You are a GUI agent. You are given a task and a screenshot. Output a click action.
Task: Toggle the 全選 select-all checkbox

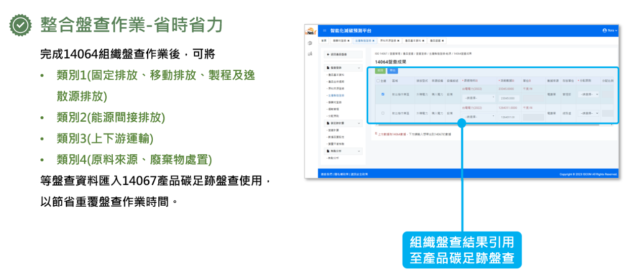(x=377, y=81)
